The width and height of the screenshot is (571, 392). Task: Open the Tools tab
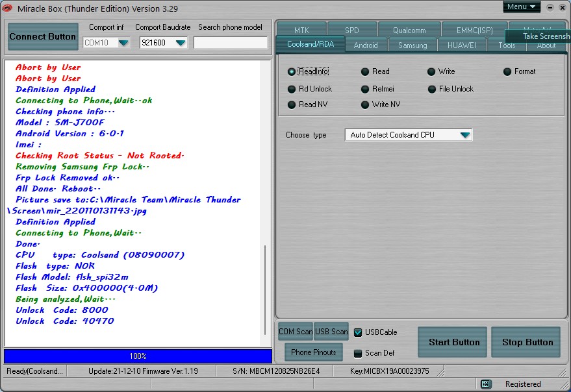click(507, 46)
